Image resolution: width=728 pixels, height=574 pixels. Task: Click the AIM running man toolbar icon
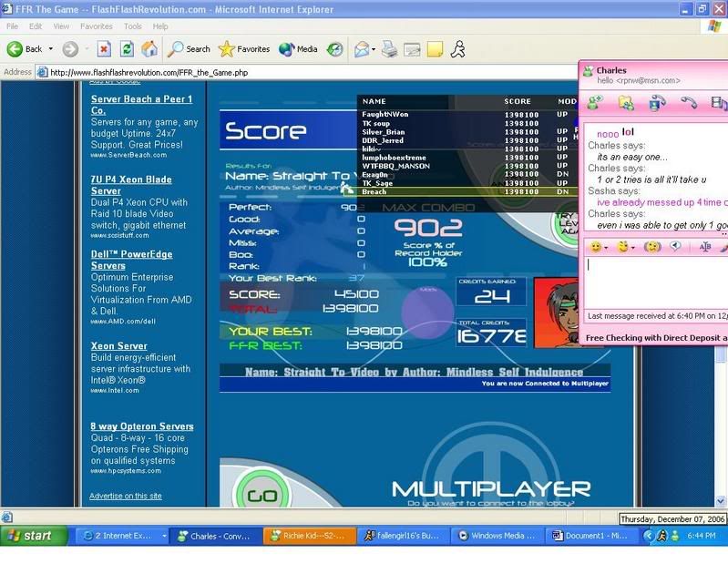tap(457, 49)
